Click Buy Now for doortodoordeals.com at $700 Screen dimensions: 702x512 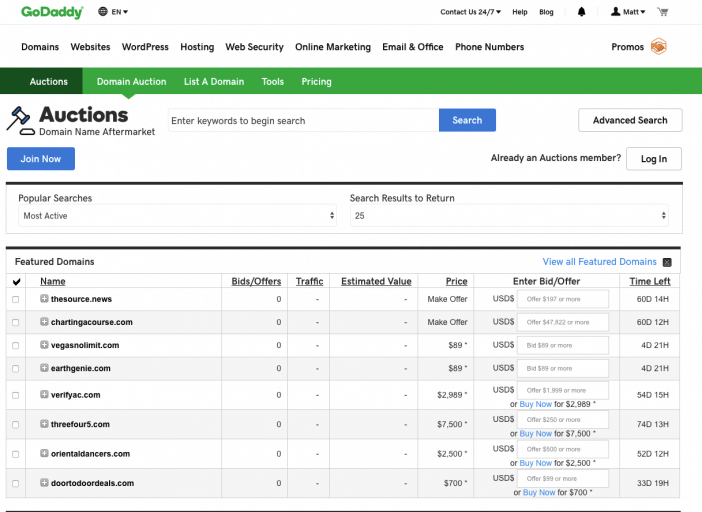pos(539,492)
